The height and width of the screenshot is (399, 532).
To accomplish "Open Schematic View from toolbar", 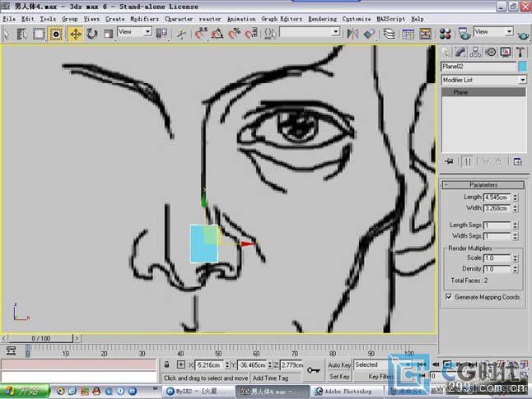I will tap(425, 34).
